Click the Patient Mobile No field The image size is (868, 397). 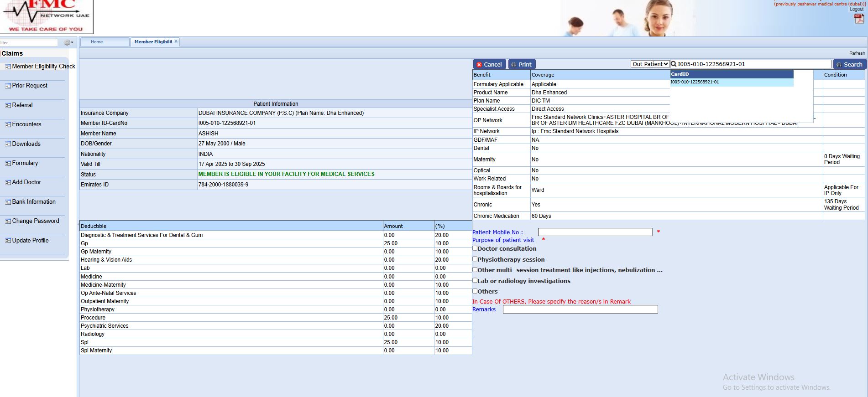[x=595, y=232]
